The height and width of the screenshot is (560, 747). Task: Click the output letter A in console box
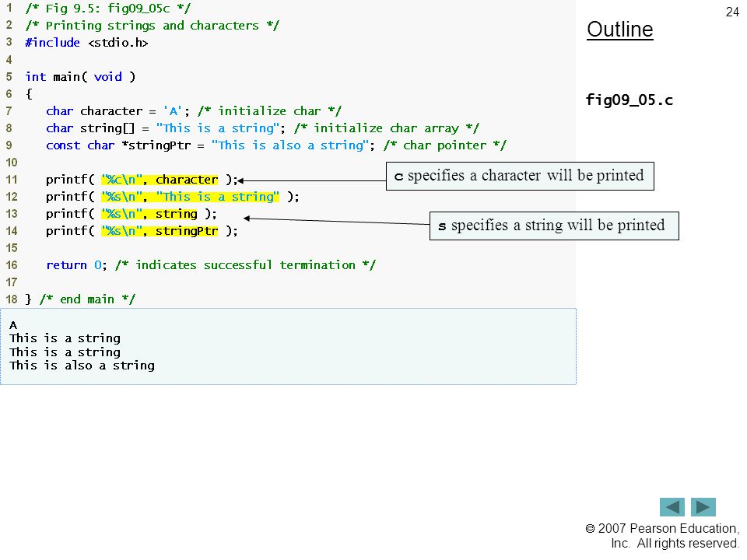pos(13,325)
